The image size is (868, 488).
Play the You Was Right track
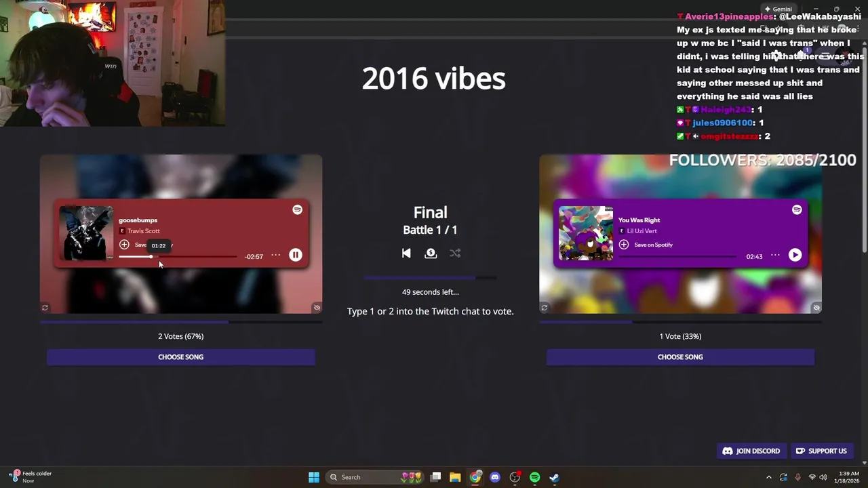[x=795, y=255]
